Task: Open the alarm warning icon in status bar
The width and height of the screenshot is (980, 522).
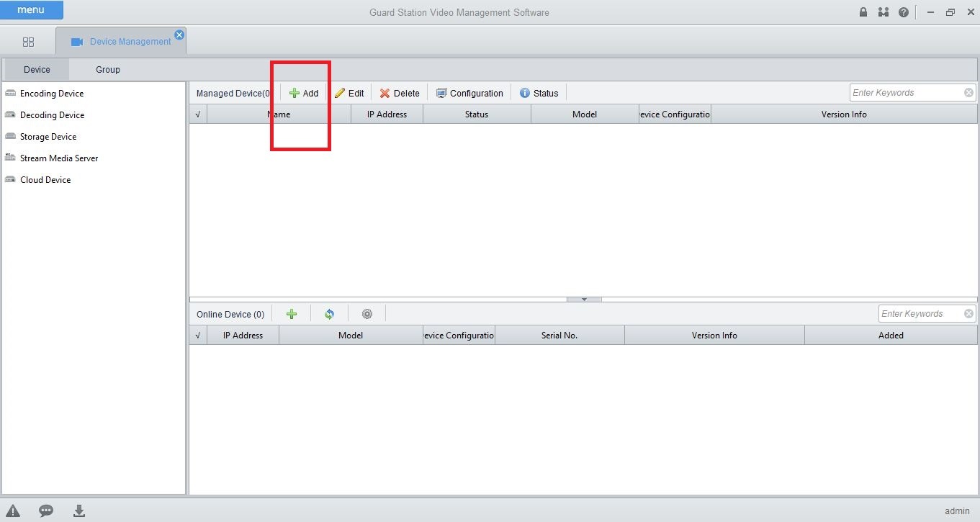Action: [13, 511]
